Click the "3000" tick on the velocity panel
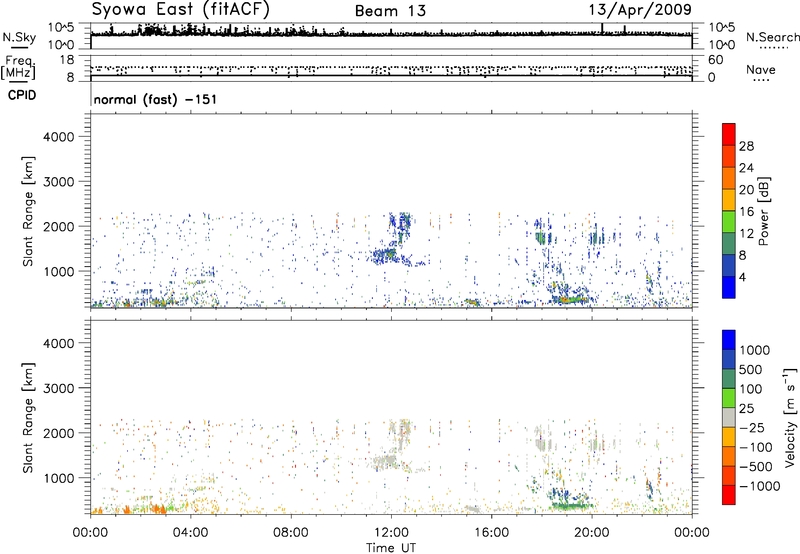The width and height of the screenshot is (800, 554). (58, 388)
